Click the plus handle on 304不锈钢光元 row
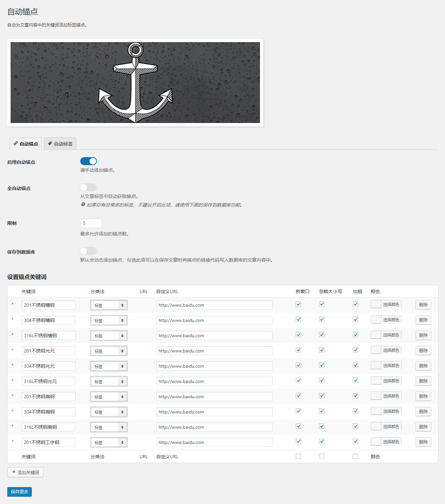 (13, 365)
